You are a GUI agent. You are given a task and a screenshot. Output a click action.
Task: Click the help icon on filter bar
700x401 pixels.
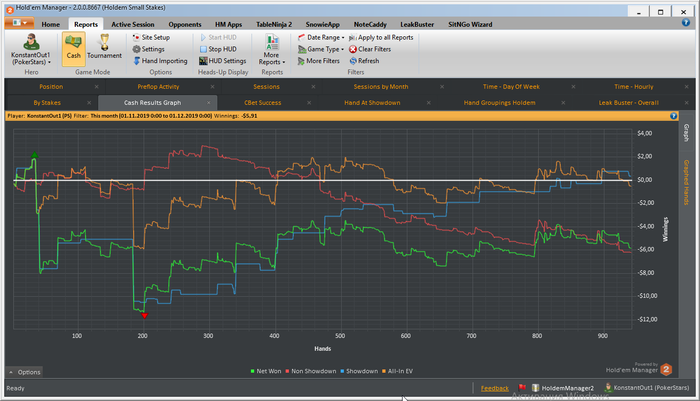(x=673, y=116)
